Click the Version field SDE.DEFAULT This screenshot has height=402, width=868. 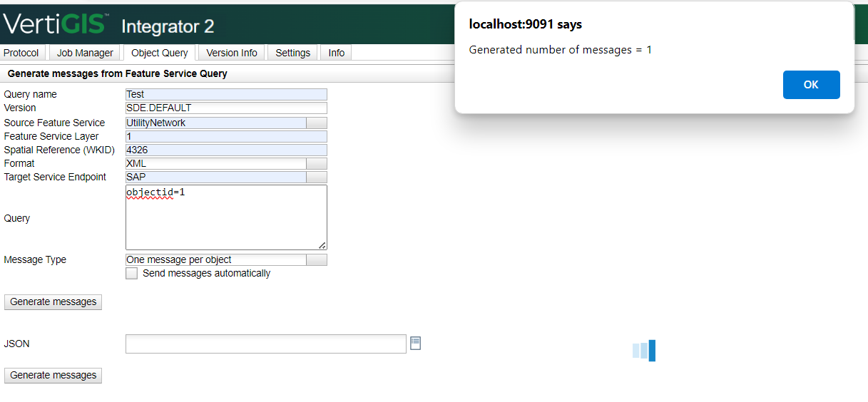(x=226, y=108)
